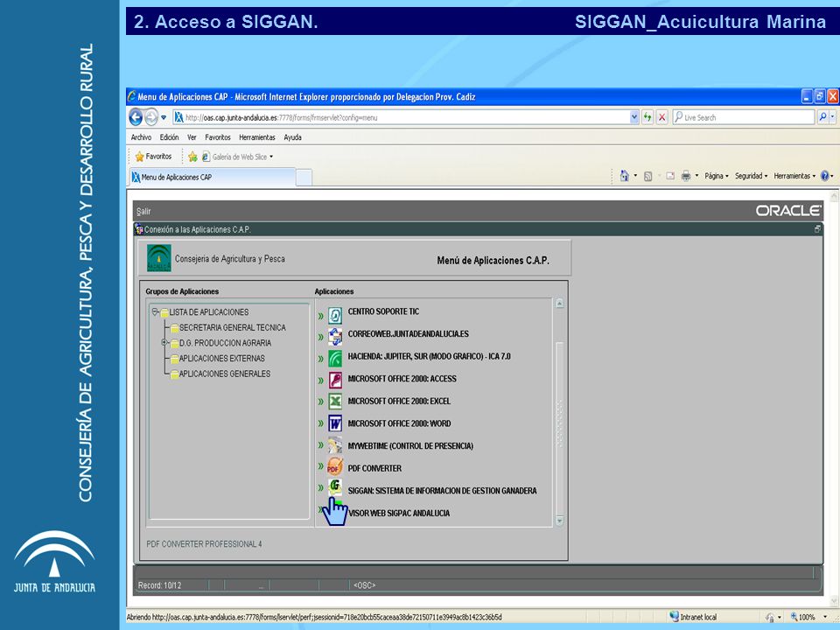Click the Read Mail envelope icon
This screenshot has height=630, width=840.
[x=670, y=176]
